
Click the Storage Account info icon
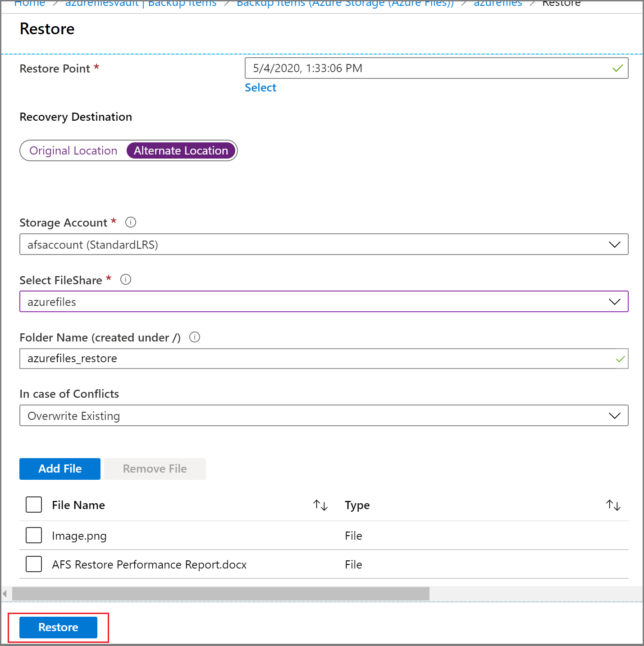pyautogui.click(x=130, y=222)
